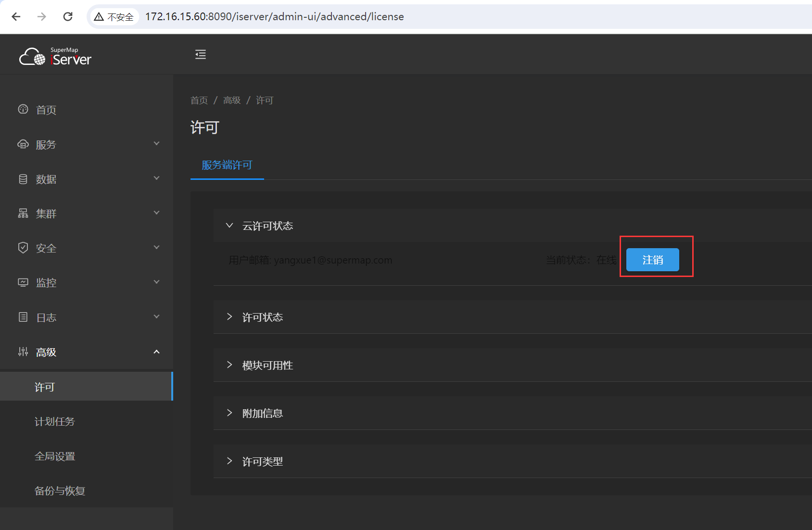This screenshot has width=812, height=530.
Task: Expand the 日志 menu chevron
Action: (x=156, y=317)
